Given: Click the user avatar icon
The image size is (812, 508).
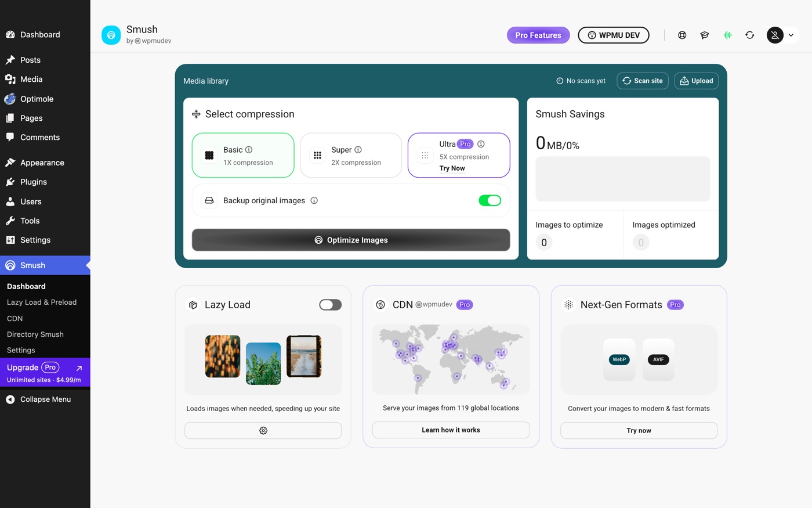Looking at the screenshot, I should (x=775, y=35).
